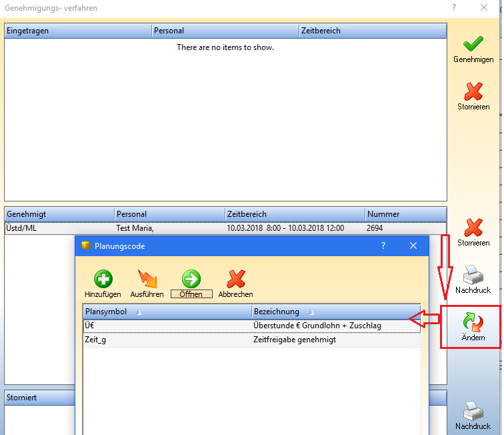Click the Genehmigt column header

coord(59,214)
